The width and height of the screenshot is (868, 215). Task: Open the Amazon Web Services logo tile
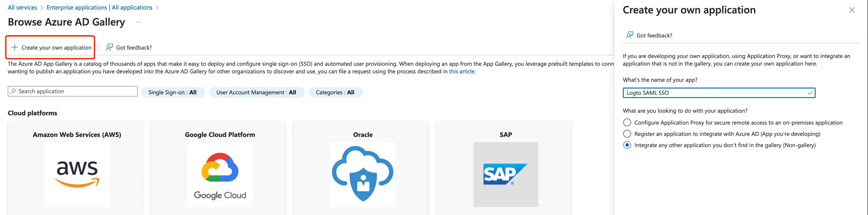pyautogui.click(x=77, y=174)
